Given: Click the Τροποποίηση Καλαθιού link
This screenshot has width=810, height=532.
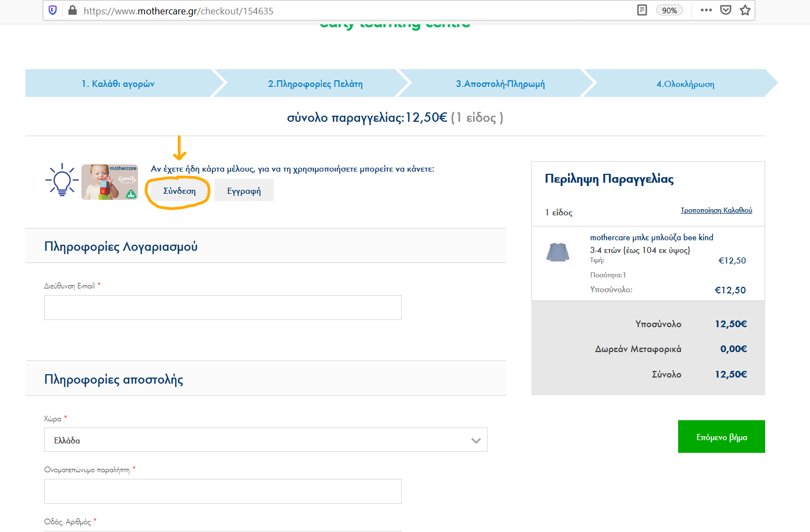Looking at the screenshot, I should coord(716,210).
